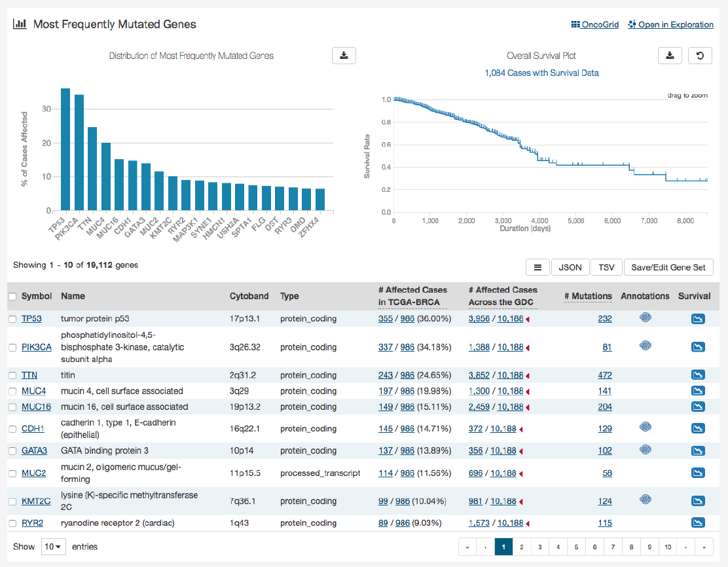Click the TP53 bar in chart
This screenshot has width=728, height=567.
tap(65, 149)
